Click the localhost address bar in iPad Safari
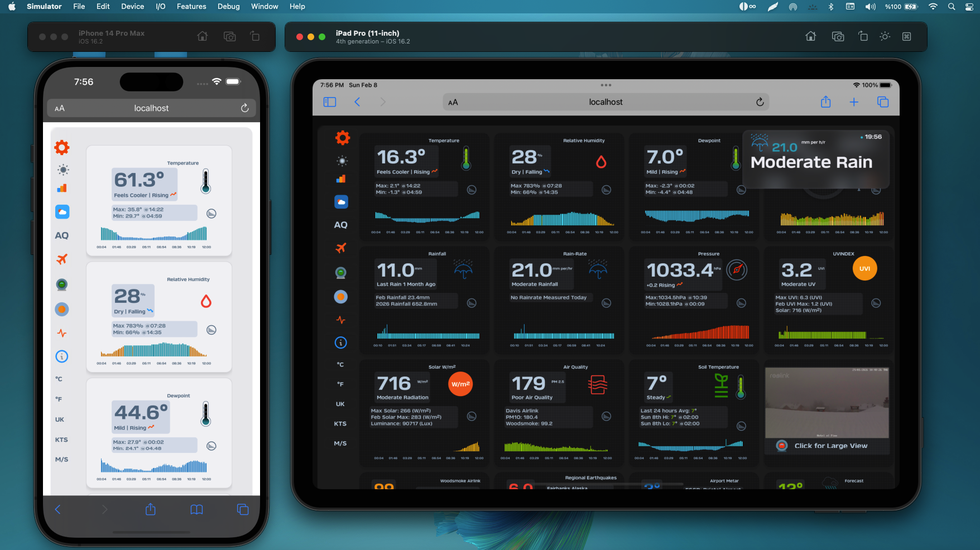This screenshot has width=980, height=550. pyautogui.click(x=606, y=102)
